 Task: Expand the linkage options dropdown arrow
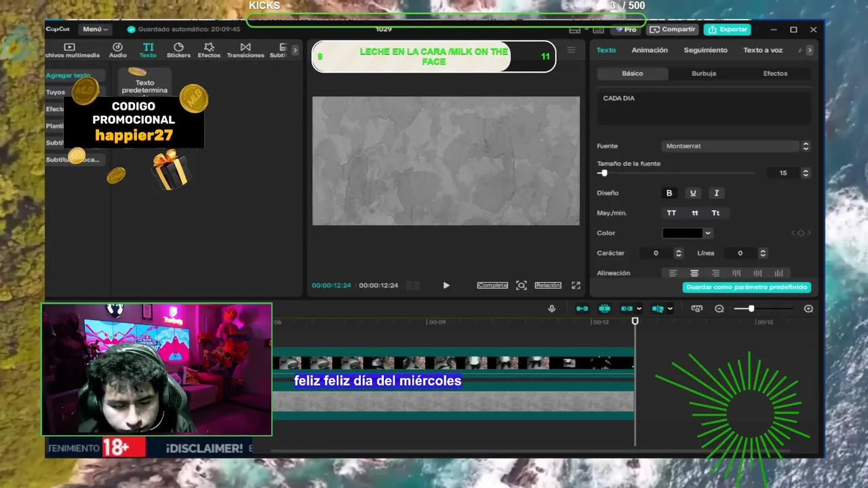pos(639,308)
